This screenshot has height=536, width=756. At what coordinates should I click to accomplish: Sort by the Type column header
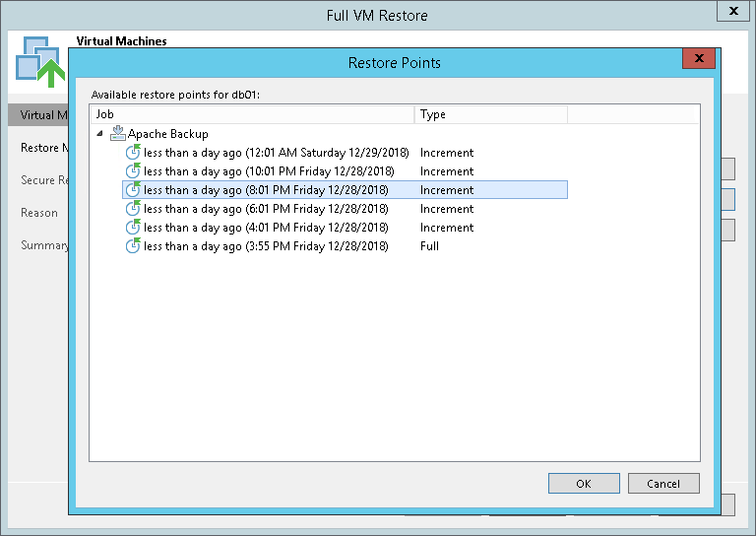pos(490,114)
